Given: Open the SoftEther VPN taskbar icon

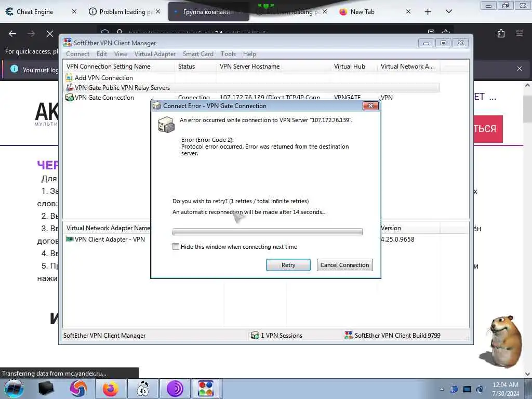Looking at the screenshot, I should coord(206,389).
